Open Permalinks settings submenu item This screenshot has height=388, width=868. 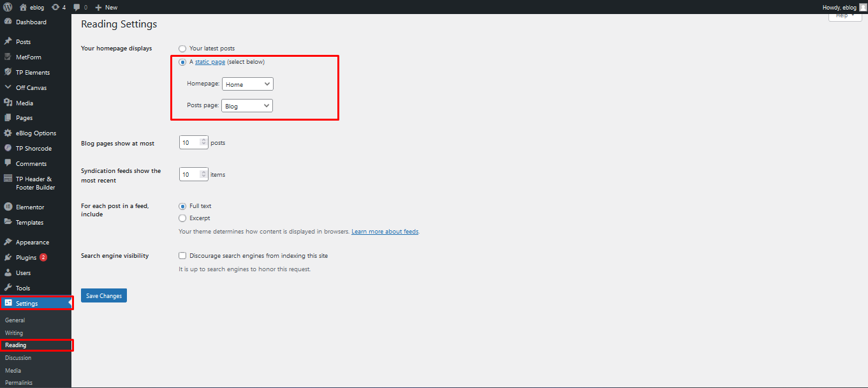(x=18, y=383)
